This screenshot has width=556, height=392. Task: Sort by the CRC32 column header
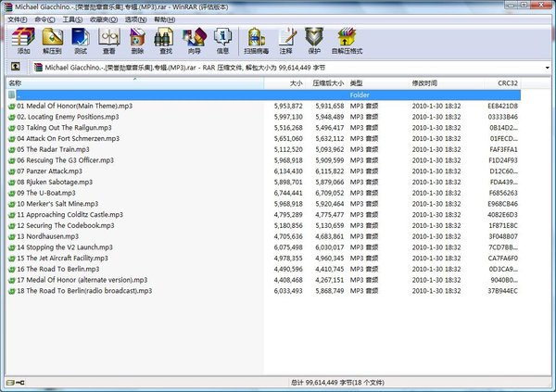tap(502, 83)
